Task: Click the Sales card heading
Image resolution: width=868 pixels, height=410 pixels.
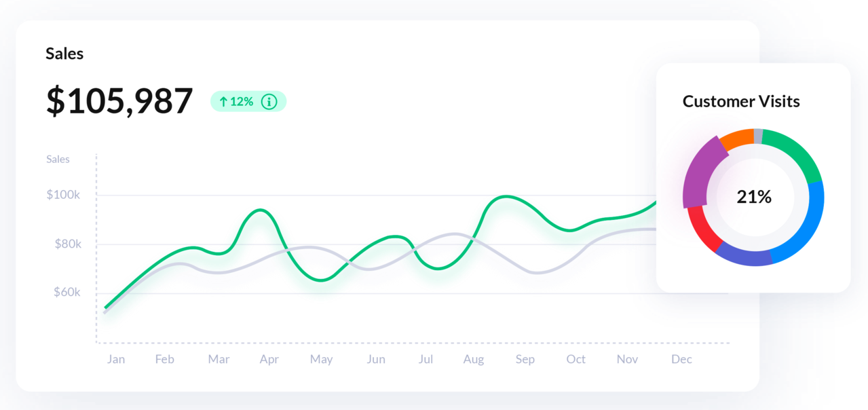Action: (x=64, y=54)
